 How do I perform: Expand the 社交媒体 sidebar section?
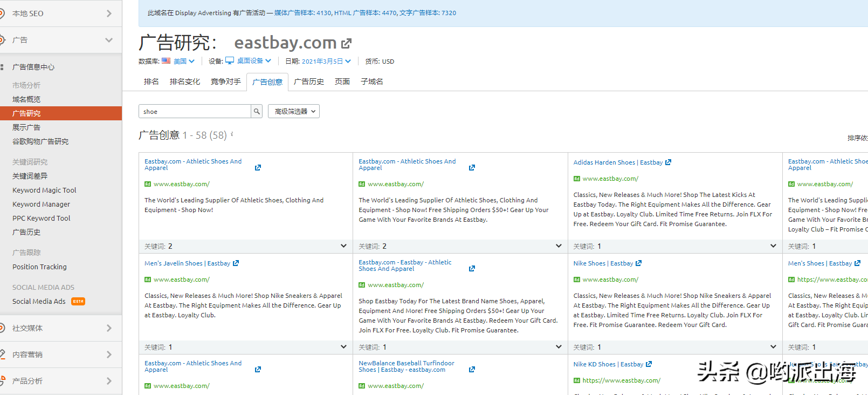[109, 328]
